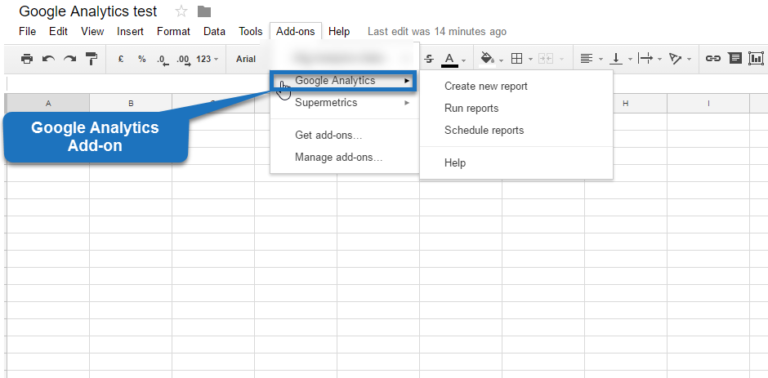This screenshot has height=378, width=768.
Task: Open the Format menu
Action: point(173,31)
